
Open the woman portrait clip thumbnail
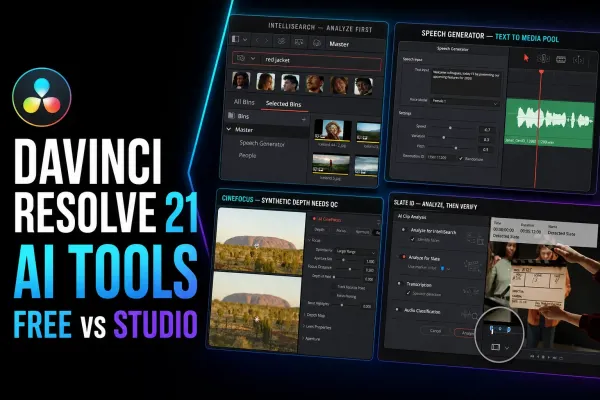pyautogui.click(x=333, y=130)
